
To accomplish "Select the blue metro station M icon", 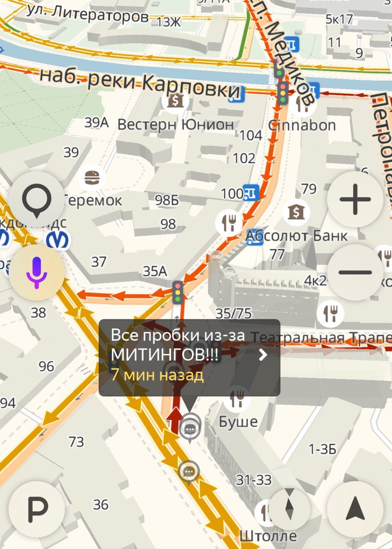I will 58,240.
